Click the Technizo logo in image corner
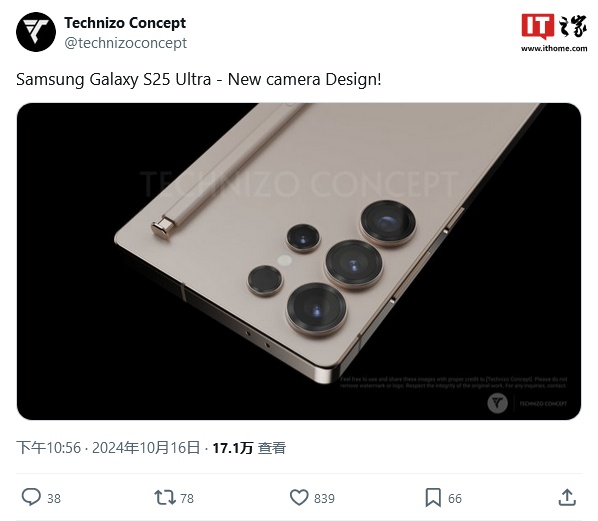Viewport: 598px width, 521px height. click(x=497, y=403)
